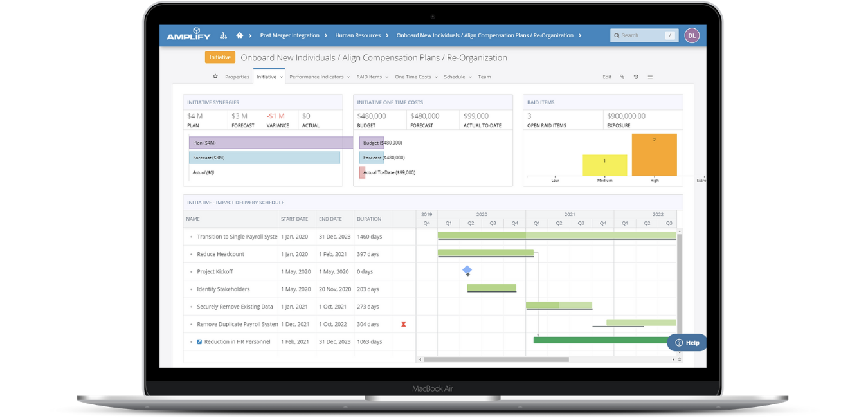The image size is (868, 418).
Task: Open the Team tab
Action: 484,77
